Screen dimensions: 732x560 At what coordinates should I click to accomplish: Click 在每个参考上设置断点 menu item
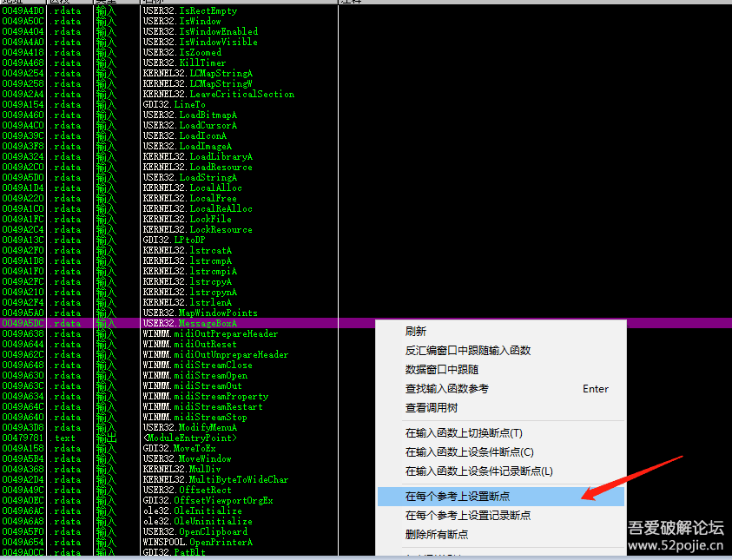point(458,497)
